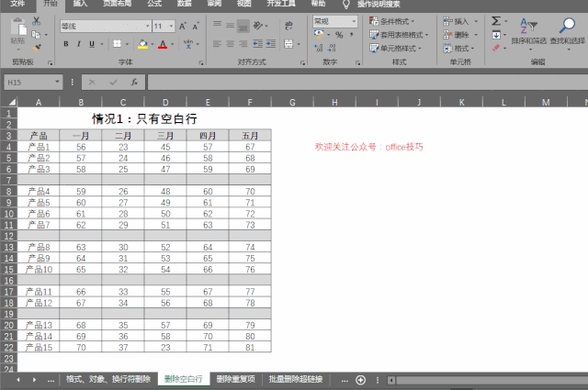
Task: Align text to bottom
Action: [x=243, y=26]
